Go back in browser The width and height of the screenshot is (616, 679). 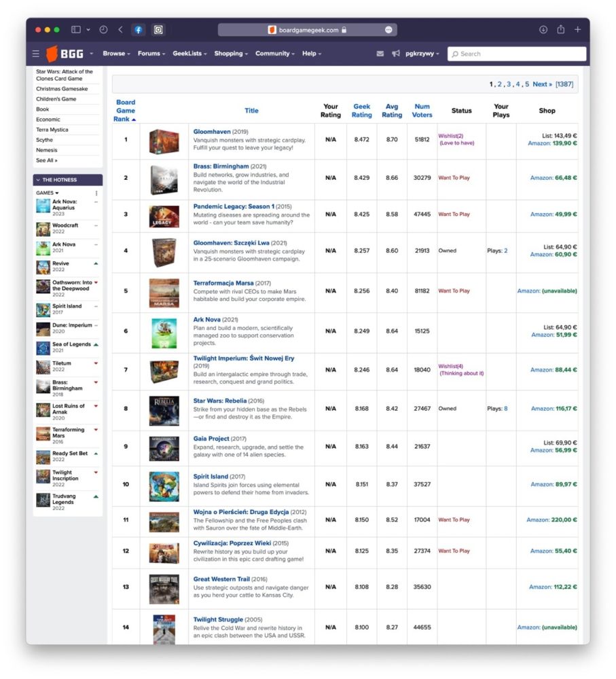tap(120, 29)
